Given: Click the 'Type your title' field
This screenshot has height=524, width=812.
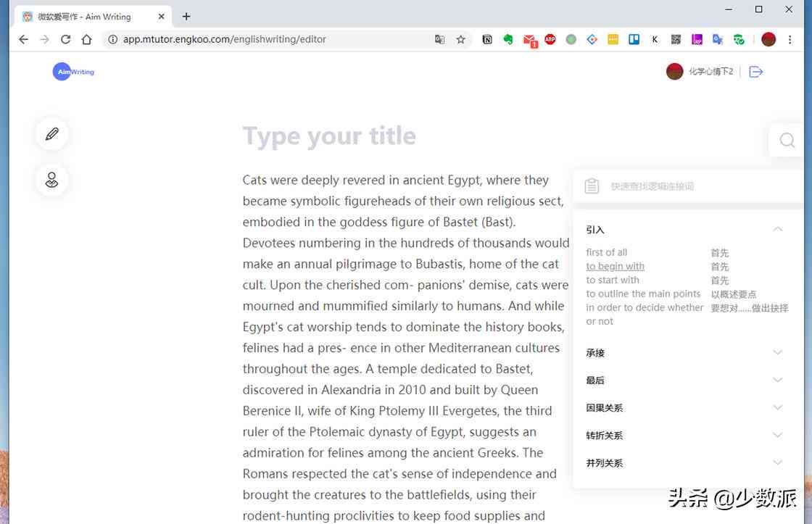Looking at the screenshot, I should (x=329, y=136).
